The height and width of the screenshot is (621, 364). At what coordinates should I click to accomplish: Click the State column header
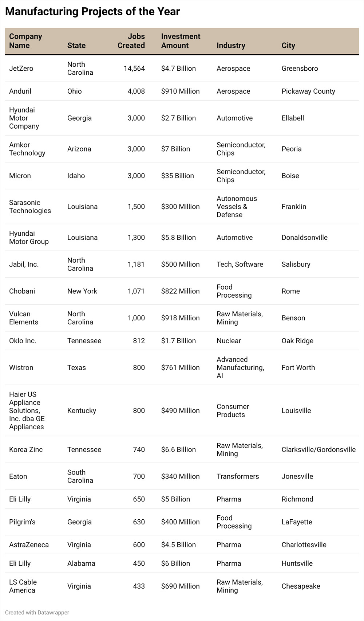click(x=76, y=46)
